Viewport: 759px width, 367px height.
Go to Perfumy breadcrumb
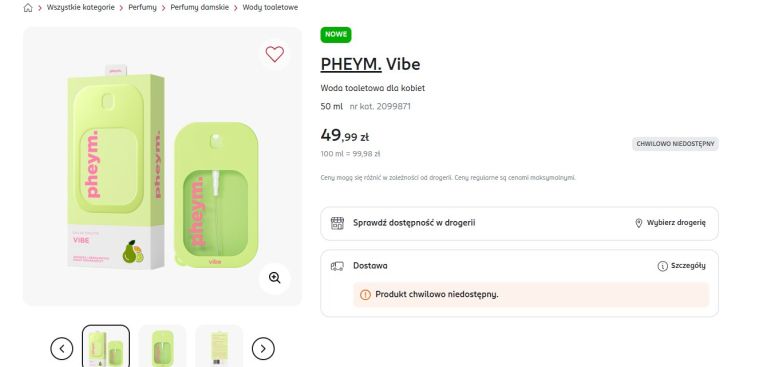142,8
